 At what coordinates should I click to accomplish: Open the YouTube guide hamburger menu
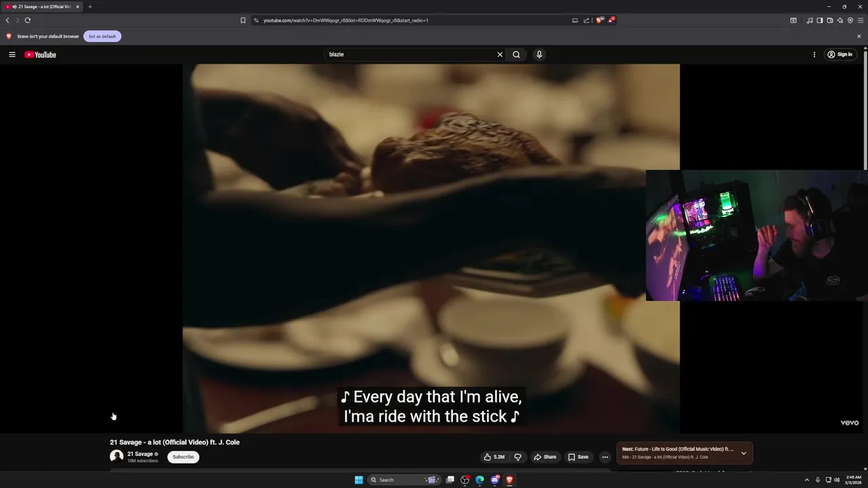[x=12, y=54]
